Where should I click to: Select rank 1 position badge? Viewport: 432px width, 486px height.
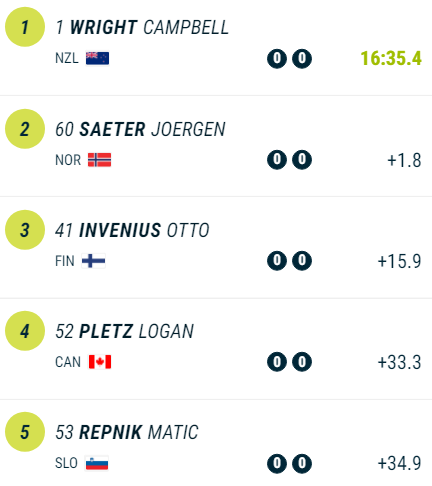click(25, 27)
